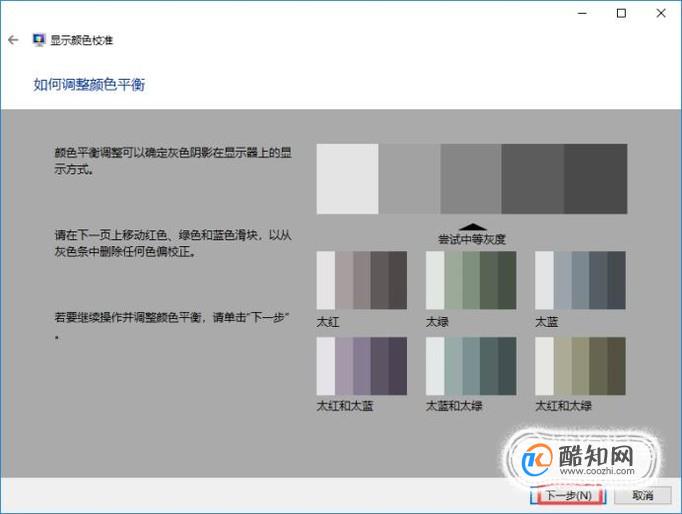The height and width of the screenshot is (514, 682).
Task: Click the window title 显示颜色校准
Action: click(x=82, y=40)
